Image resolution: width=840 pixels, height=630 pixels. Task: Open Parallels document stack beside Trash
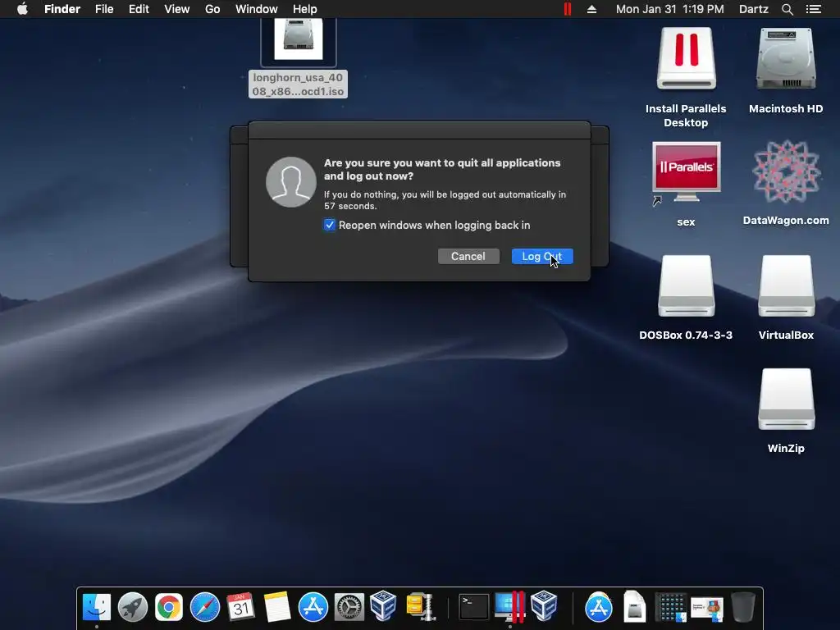[707, 609]
